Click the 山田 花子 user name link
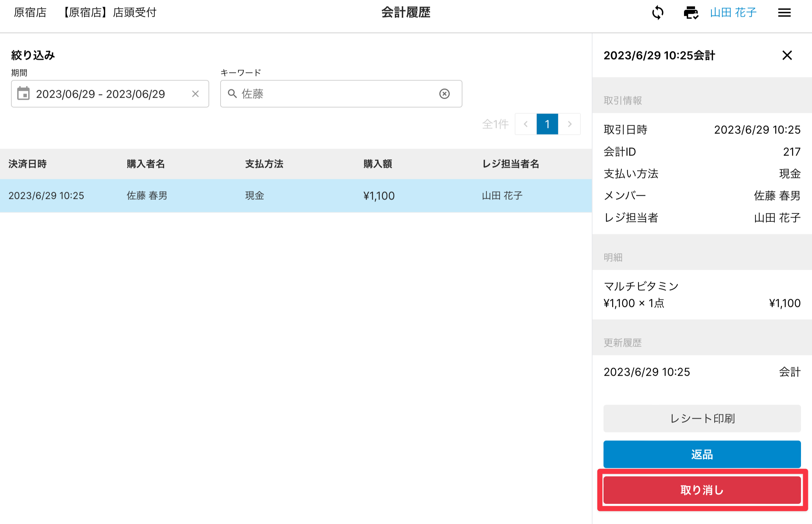The image size is (812, 524). coord(733,13)
